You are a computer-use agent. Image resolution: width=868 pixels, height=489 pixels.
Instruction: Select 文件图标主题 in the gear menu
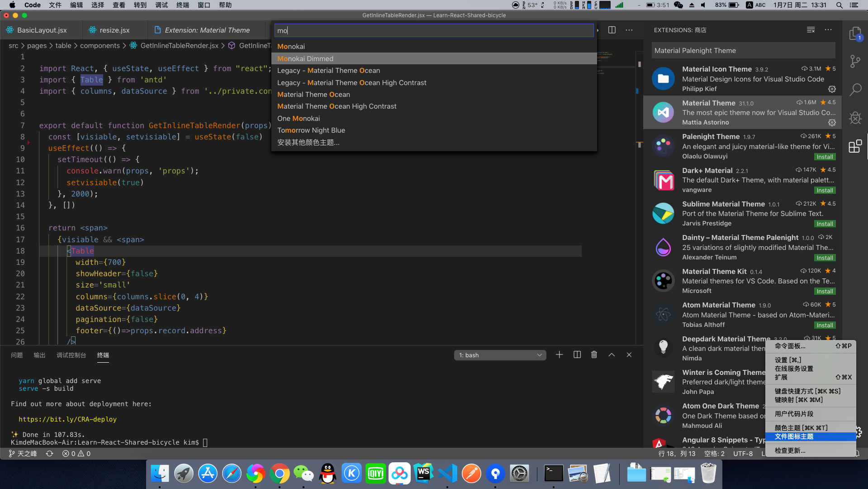point(811,436)
